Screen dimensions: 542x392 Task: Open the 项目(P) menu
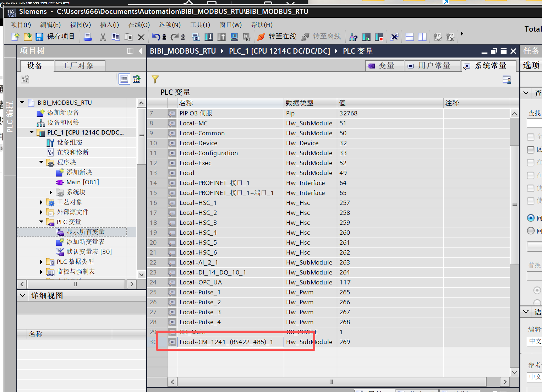point(21,24)
